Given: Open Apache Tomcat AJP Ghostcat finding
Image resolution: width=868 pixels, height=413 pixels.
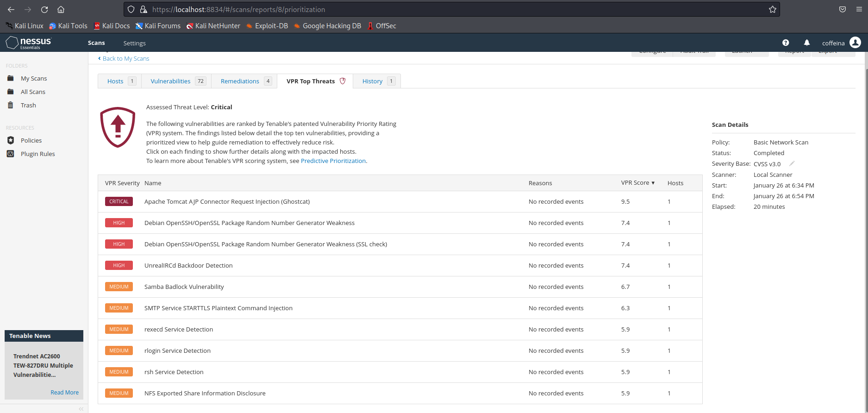Looking at the screenshot, I should (x=400, y=202).
